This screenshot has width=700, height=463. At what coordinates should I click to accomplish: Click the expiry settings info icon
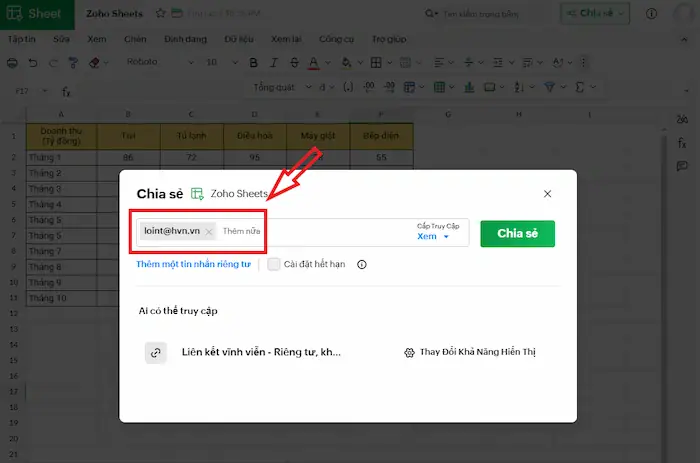point(362,265)
